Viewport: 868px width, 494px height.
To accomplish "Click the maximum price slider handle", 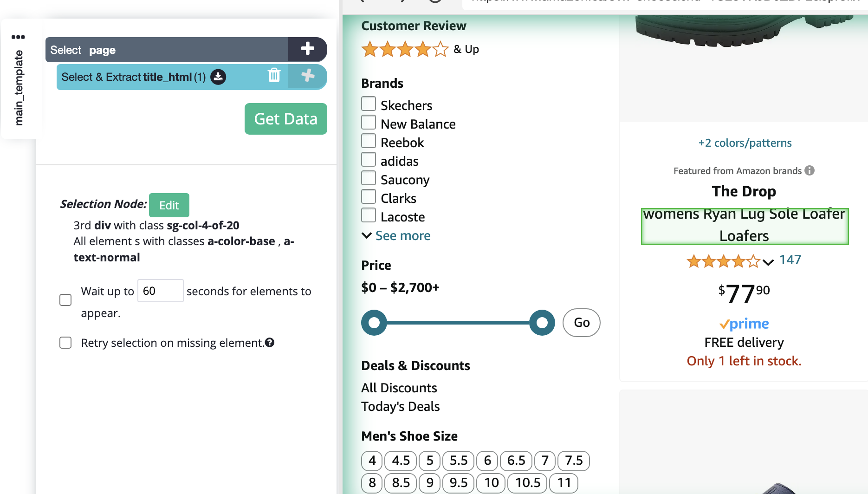I will (542, 323).
